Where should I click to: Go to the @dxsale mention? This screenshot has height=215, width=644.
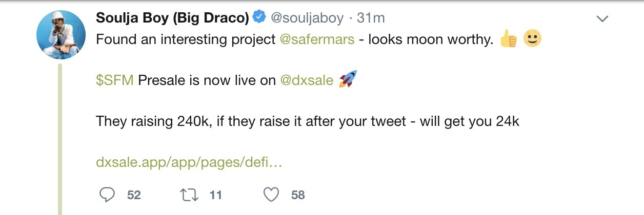click(307, 80)
